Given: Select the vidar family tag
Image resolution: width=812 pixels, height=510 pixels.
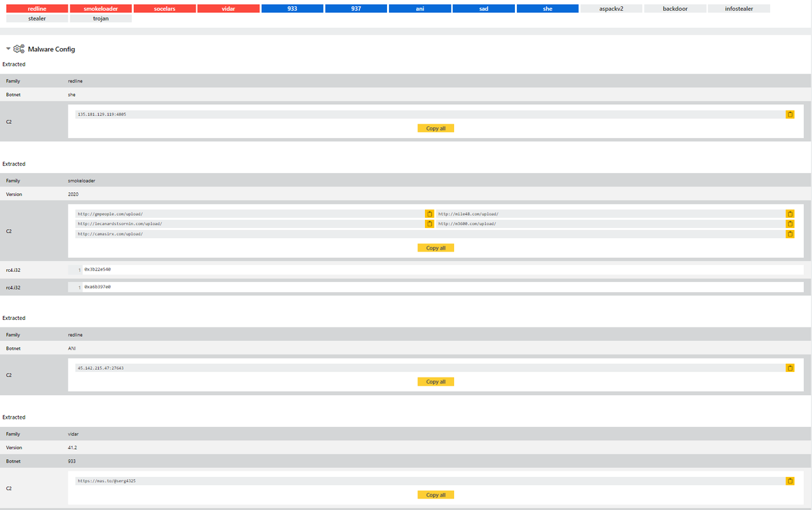Looking at the screenshot, I should (228, 9).
